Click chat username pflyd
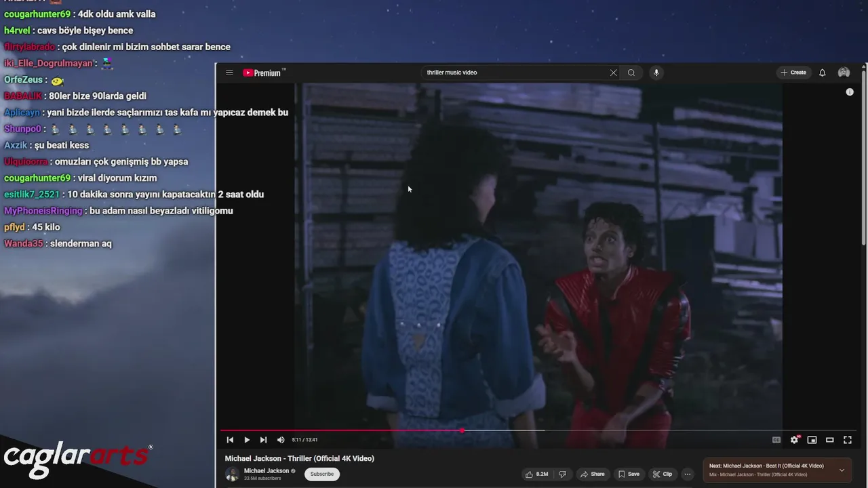Image resolution: width=868 pixels, height=488 pixels. click(x=14, y=227)
